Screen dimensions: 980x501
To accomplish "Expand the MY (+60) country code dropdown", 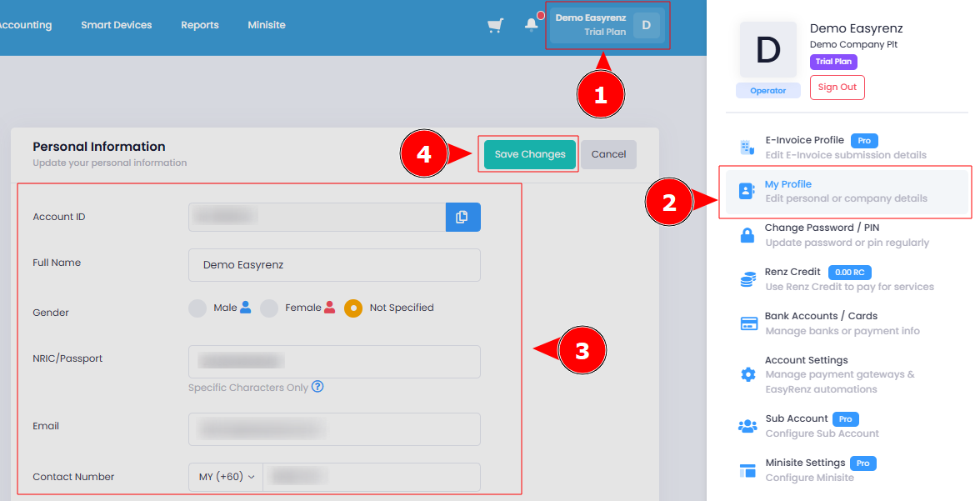I will pyautogui.click(x=227, y=477).
